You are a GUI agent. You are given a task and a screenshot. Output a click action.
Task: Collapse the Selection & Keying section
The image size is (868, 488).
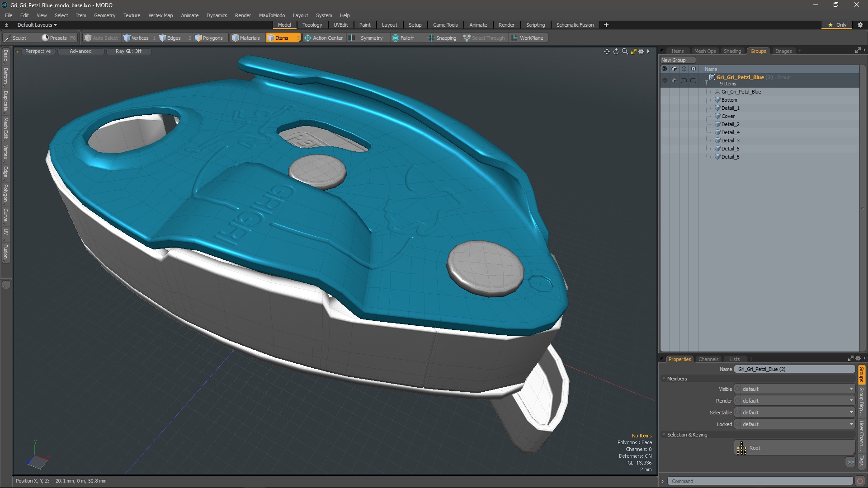point(664,435)
